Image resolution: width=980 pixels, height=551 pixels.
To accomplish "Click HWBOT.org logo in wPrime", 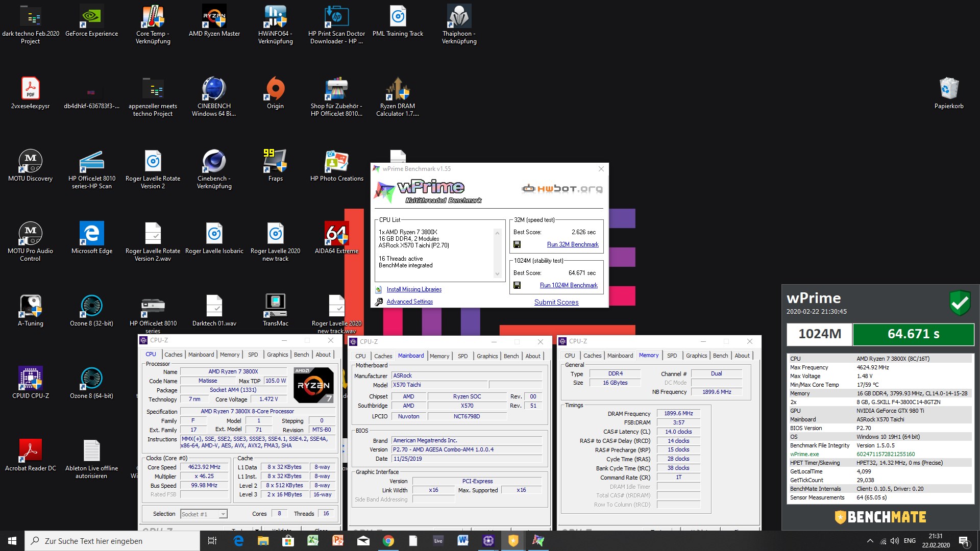I will [x=562, y=189].
